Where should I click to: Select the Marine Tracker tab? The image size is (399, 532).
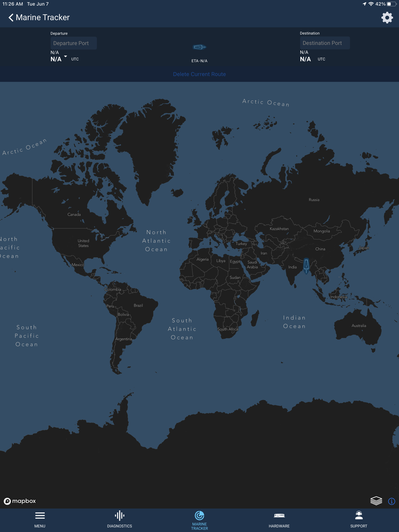[199, 520]
